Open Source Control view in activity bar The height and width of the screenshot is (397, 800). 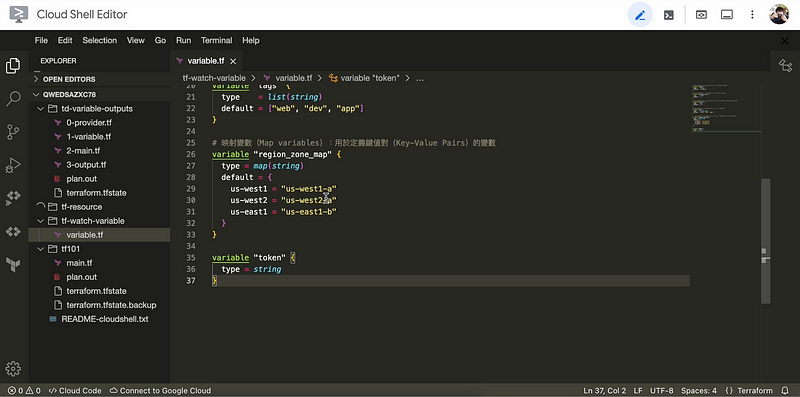pos(13,132)
